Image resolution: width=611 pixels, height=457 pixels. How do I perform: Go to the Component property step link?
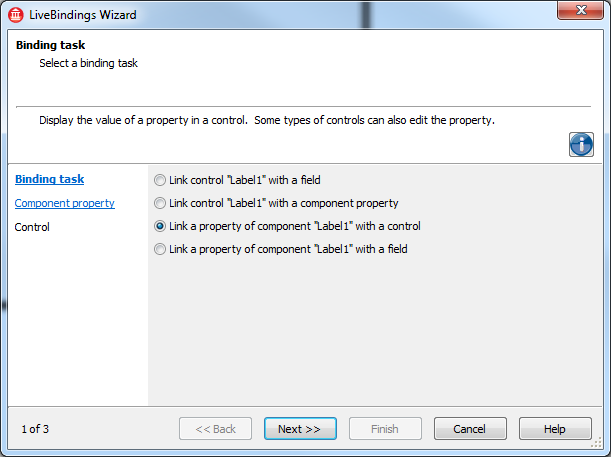[65, 203]
